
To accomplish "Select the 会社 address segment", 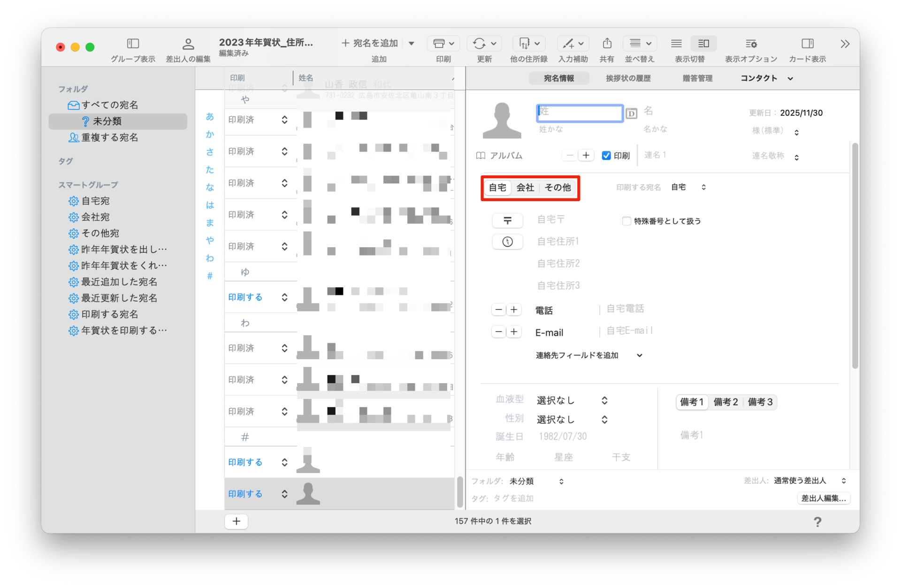I will (525, 188).
